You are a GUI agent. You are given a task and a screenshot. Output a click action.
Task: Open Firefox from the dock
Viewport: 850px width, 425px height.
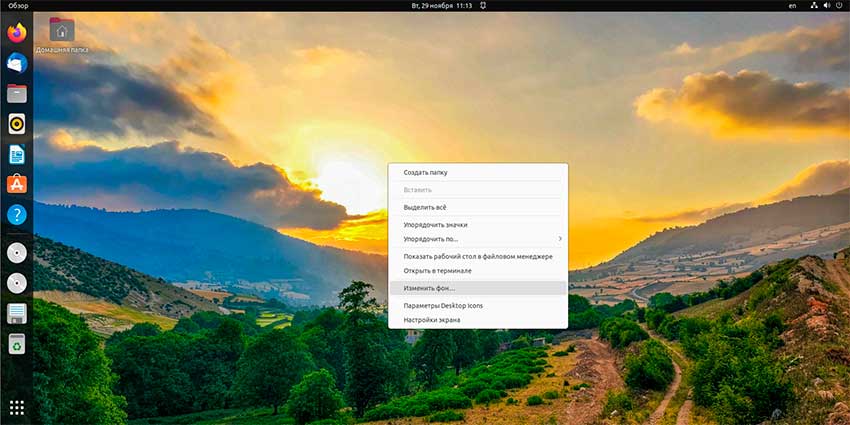[16, 33]
